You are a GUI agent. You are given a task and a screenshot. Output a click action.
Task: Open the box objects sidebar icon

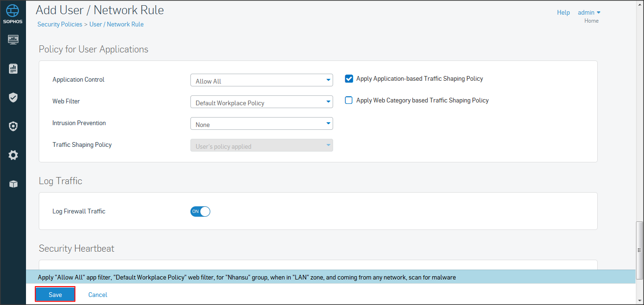click(13, 184)
